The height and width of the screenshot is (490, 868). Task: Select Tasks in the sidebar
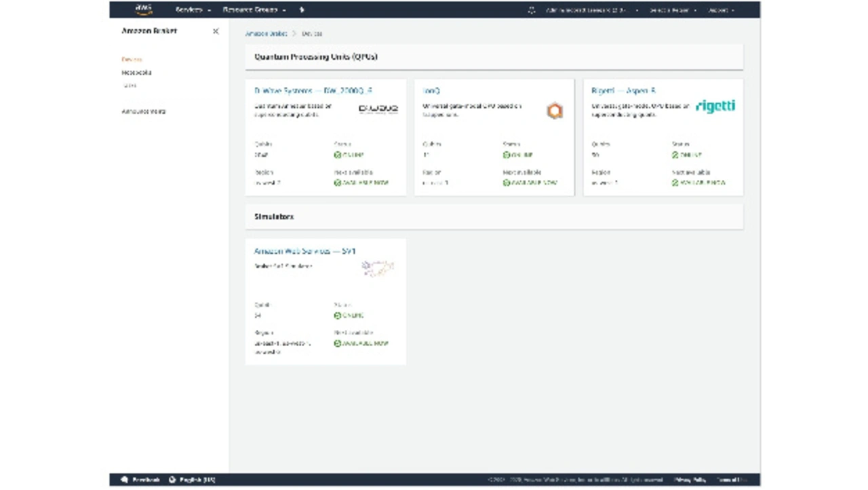[129, 86]
